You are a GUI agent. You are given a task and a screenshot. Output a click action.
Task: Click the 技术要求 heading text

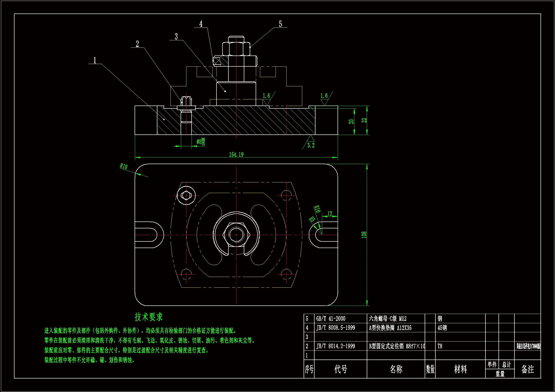point(148,317)
